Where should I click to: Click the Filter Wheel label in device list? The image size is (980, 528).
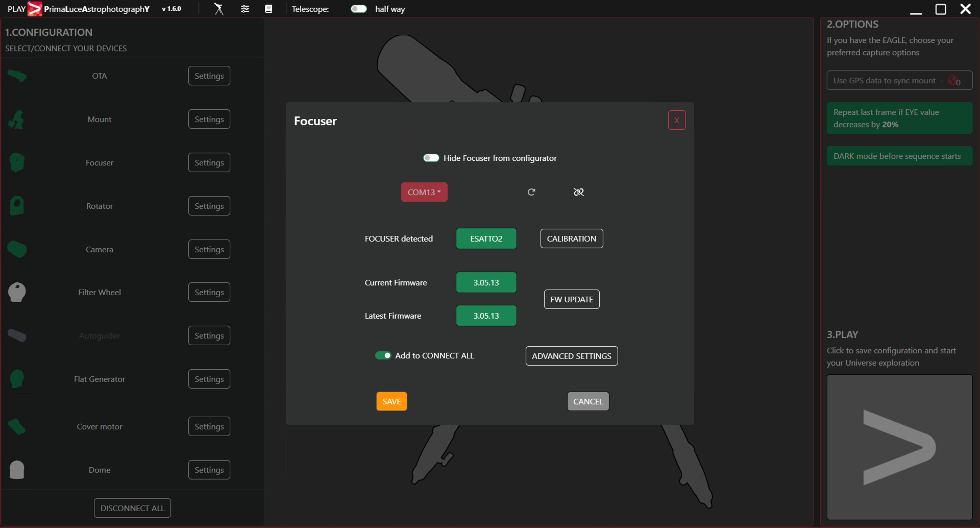[100, 292]
